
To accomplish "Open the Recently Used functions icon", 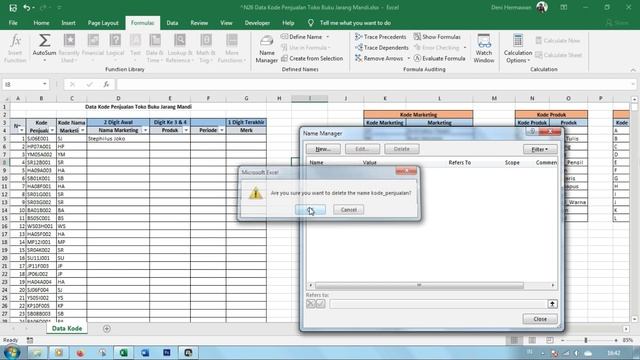I will pos(69,48).
